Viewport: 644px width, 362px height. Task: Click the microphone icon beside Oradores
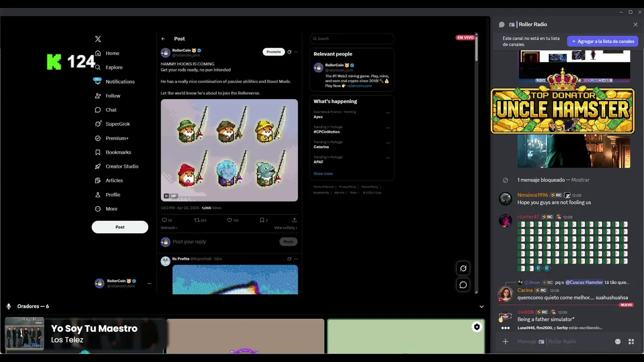9,307
